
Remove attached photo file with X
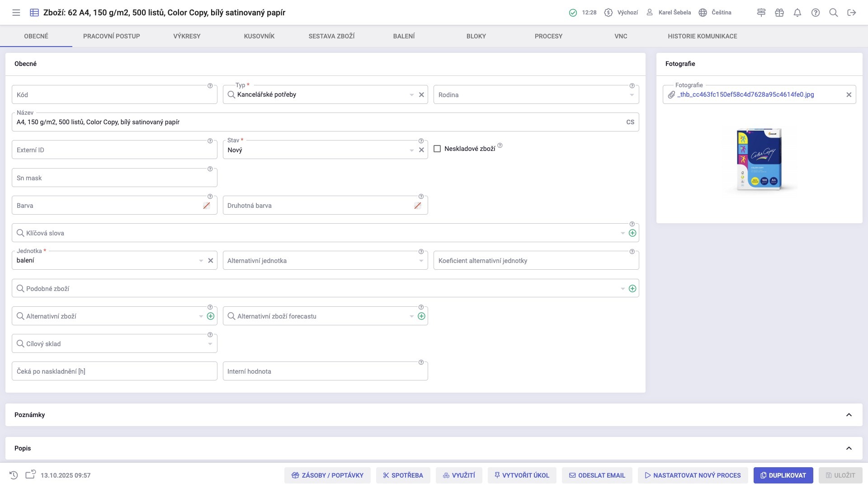coord(849,95)
